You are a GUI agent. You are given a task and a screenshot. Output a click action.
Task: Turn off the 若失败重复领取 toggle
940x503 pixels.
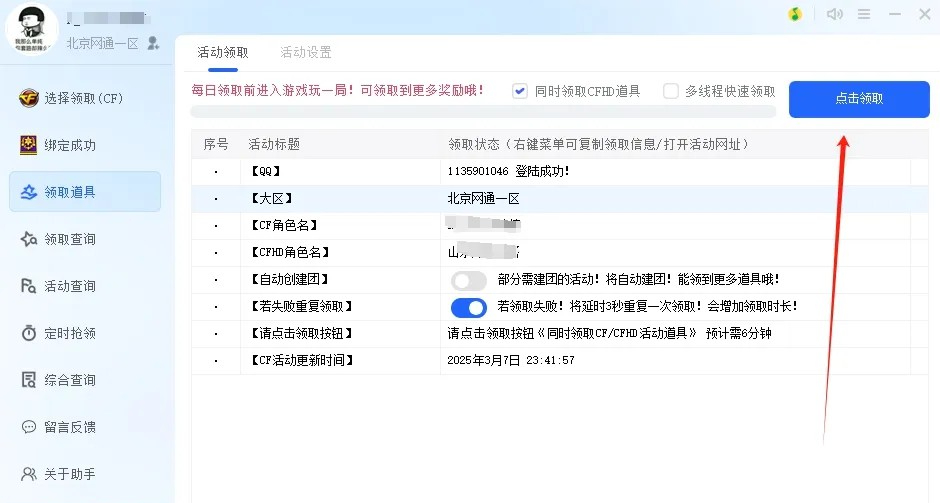[x=469, y=308]
